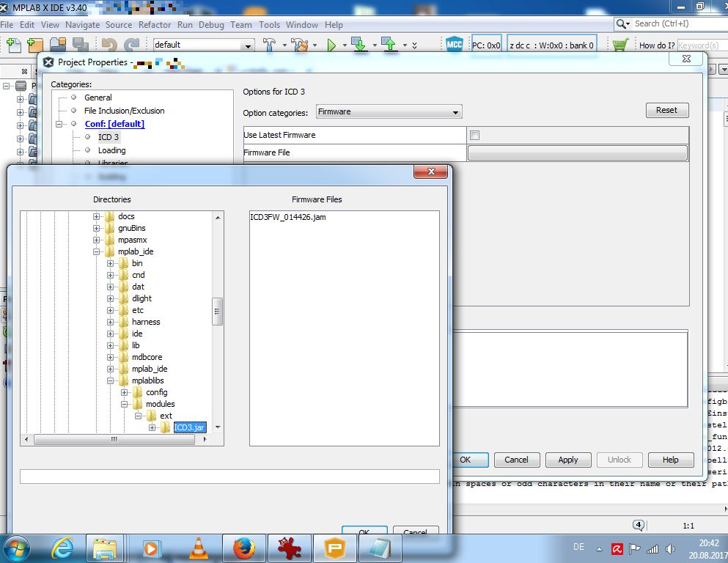Click the Directories vertical scrollbar thumb

217,312
